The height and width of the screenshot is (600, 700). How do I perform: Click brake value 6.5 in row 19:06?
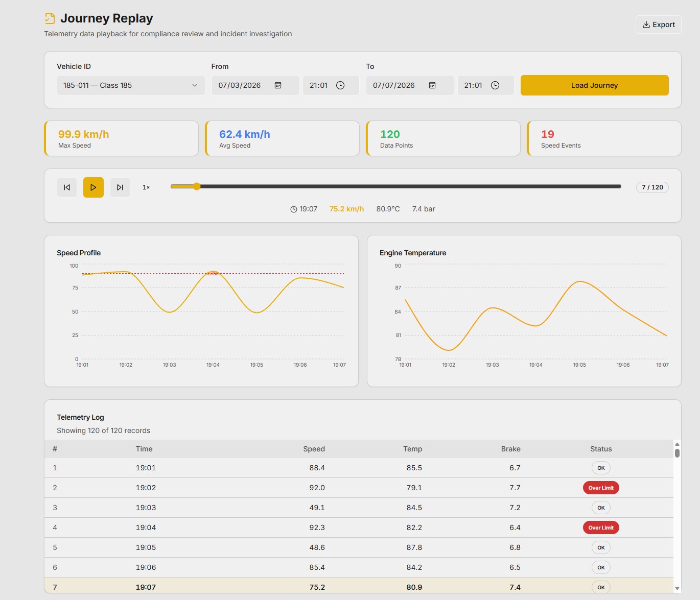(515, 567)
